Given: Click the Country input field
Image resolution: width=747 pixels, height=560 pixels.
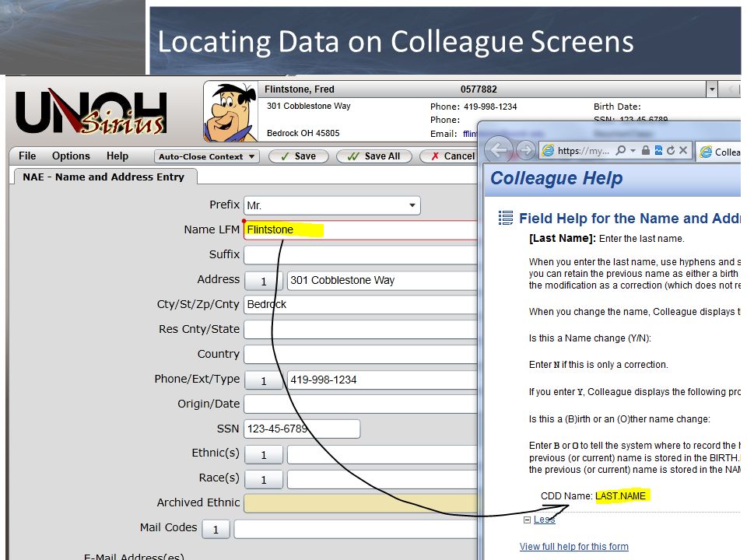Looking at the screenshot, I should click(x=360, y=355).
